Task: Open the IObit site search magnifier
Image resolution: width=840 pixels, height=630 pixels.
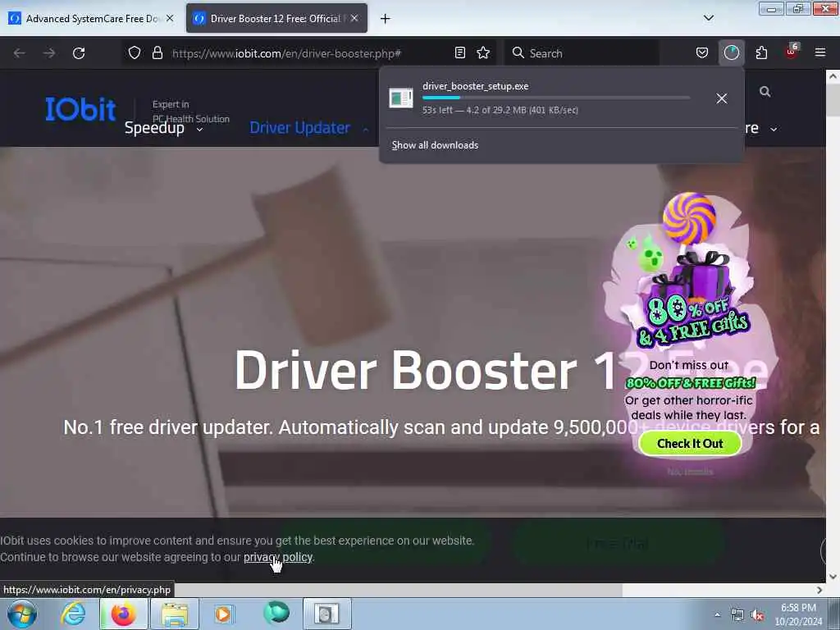Action: click(x=765, y=92)
